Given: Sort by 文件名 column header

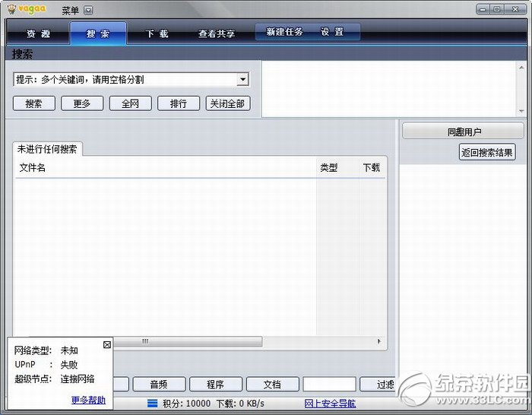Looking at the screenshot, I should click(166, 168).
